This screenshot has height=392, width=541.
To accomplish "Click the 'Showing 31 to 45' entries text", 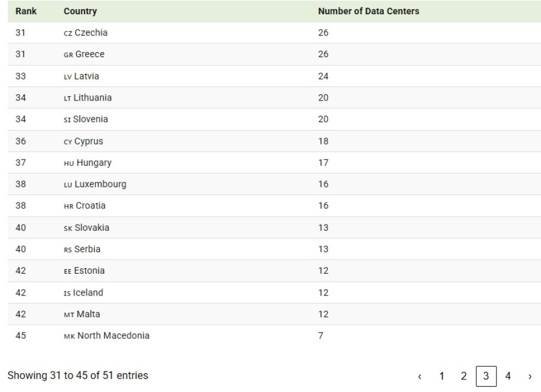I will pyautogui.click(x=78, y=376).
